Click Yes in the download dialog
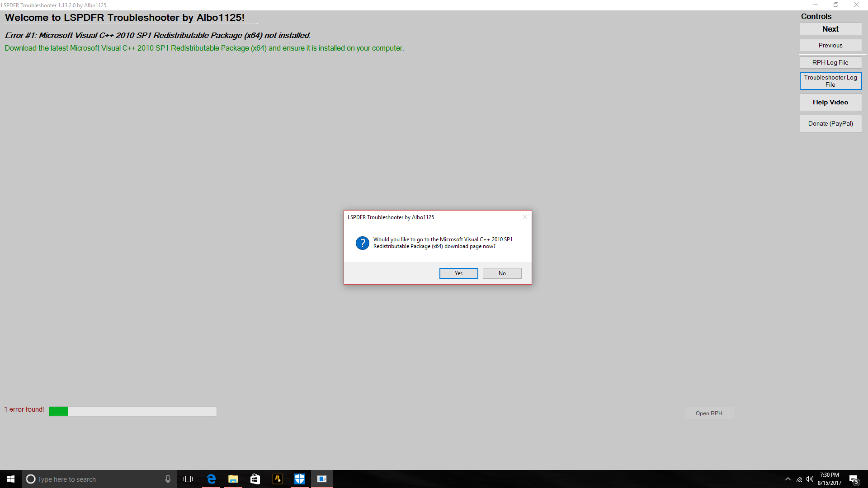Screen dimensions: 868x488 click(x=458, y=273)
